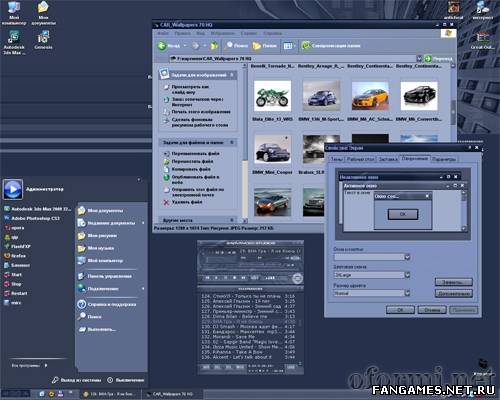Image resolution: width=500 pixels, height=400 pixels.
Task: Click OK in the Display Properties dialog
Action: coord(400,310)
